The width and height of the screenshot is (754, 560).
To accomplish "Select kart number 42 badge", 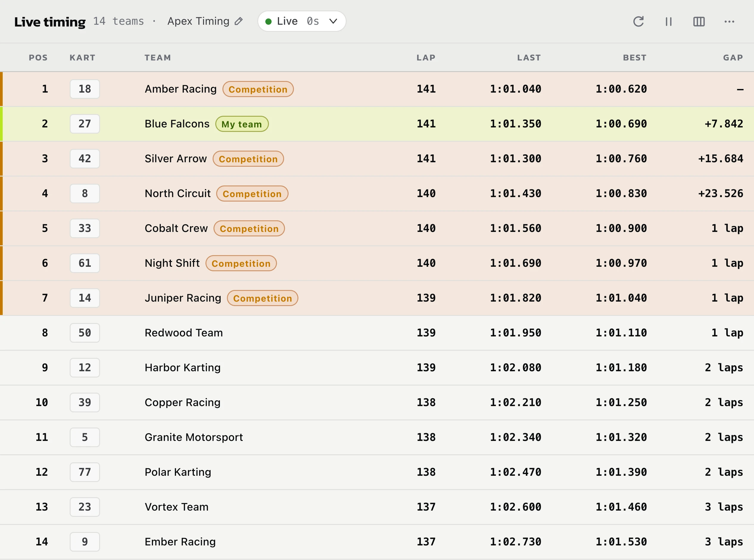I will (85, 159).
